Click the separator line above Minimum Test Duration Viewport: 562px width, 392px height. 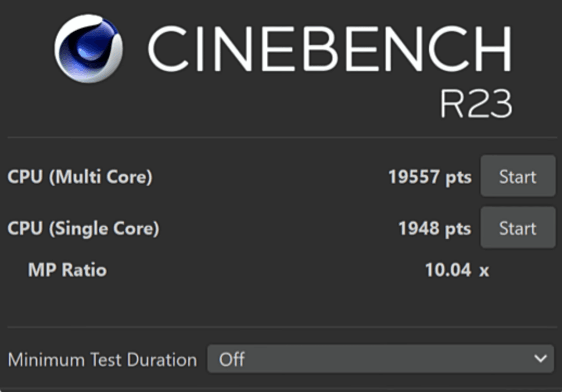point(281,327)
